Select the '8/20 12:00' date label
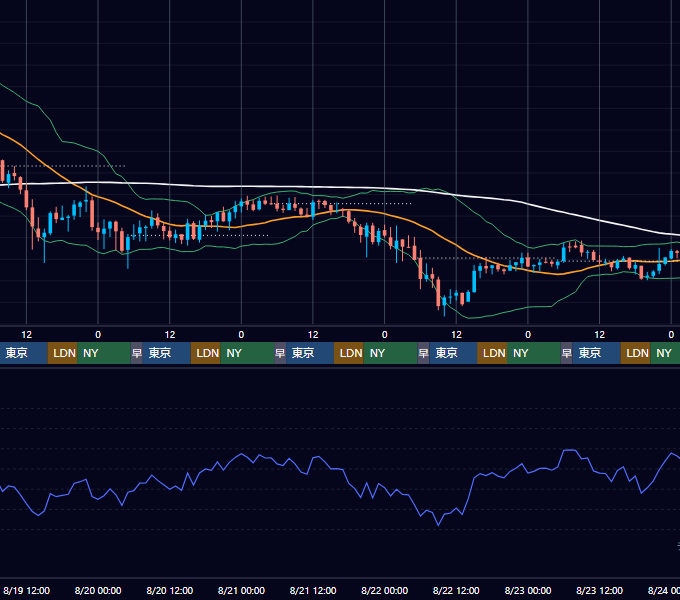Image resolution: width=680 pixels, height=600 pixels. [x=170, y=590]
